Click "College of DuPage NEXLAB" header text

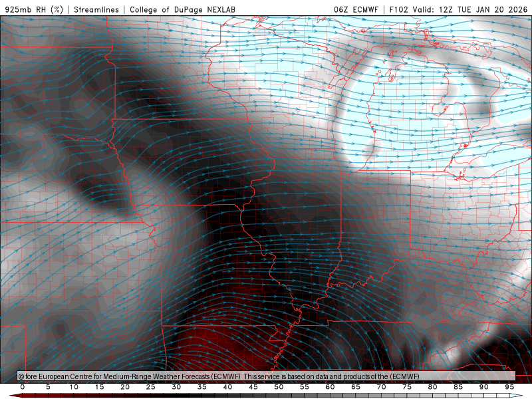point(182,10)
